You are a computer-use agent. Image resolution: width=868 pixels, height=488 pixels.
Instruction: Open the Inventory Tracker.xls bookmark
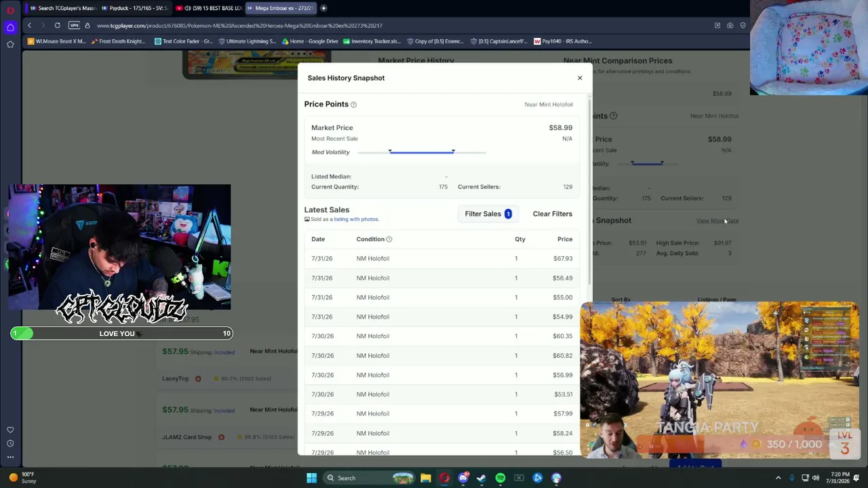point(372,41)
